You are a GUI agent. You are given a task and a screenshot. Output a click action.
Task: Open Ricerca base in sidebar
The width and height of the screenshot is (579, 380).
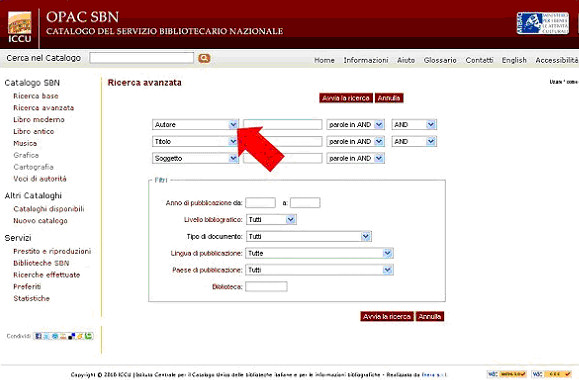(x=36, y=96)
